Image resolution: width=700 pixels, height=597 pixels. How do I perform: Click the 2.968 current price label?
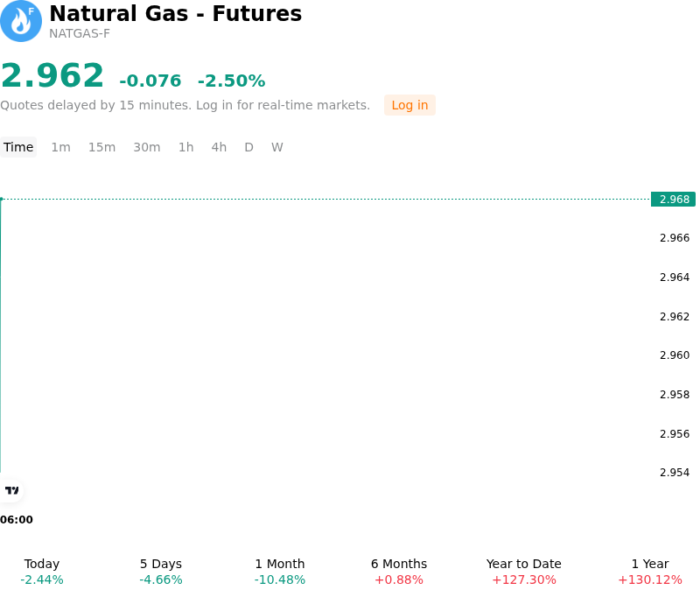point(673,200)
